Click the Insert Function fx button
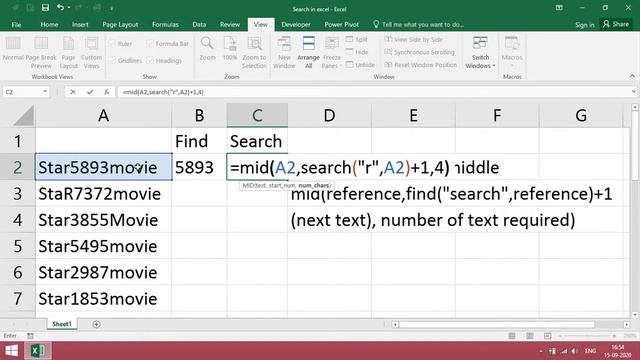Image resolution: width=640 pixels, height=360 pixels. (107, 92)
